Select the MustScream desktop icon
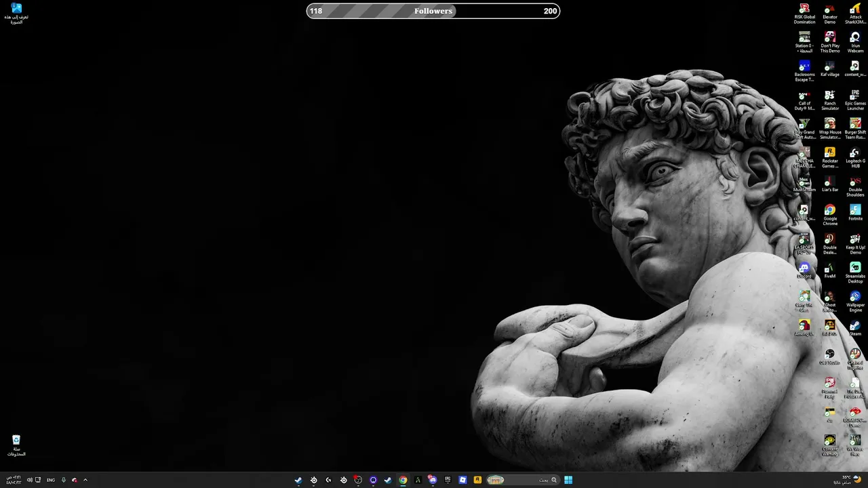868x488 pixels. (804, 184)
